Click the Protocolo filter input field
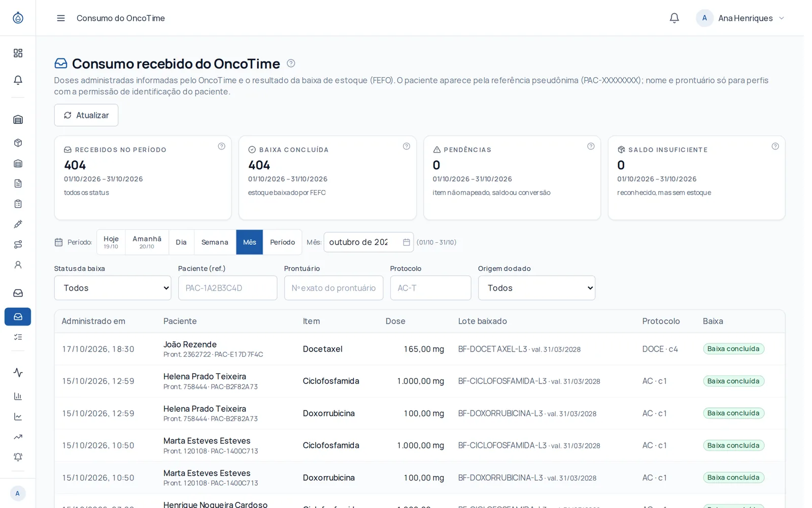 coord(430,288)
